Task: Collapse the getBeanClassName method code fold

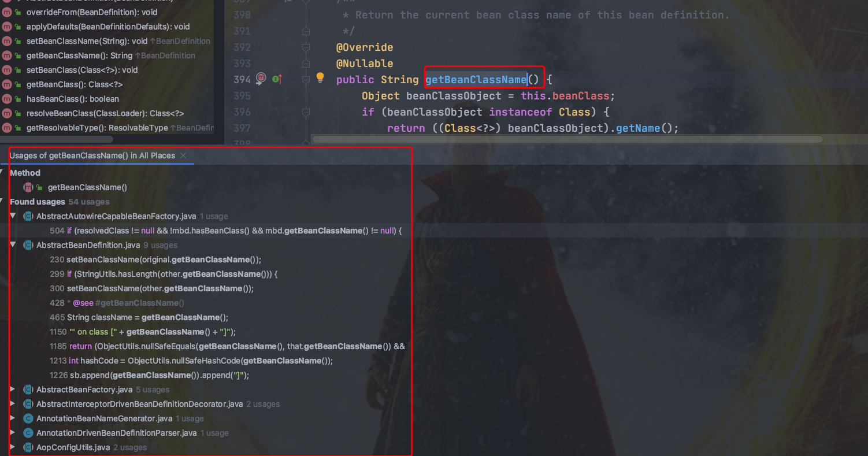Action: [x=305, y=81]
